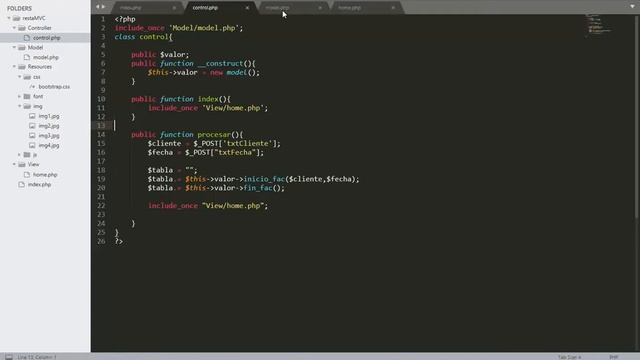Click the img1.jpg image icon
Image resolution: width=640 pixels, height=360 pixels.
tap(32, 116)
